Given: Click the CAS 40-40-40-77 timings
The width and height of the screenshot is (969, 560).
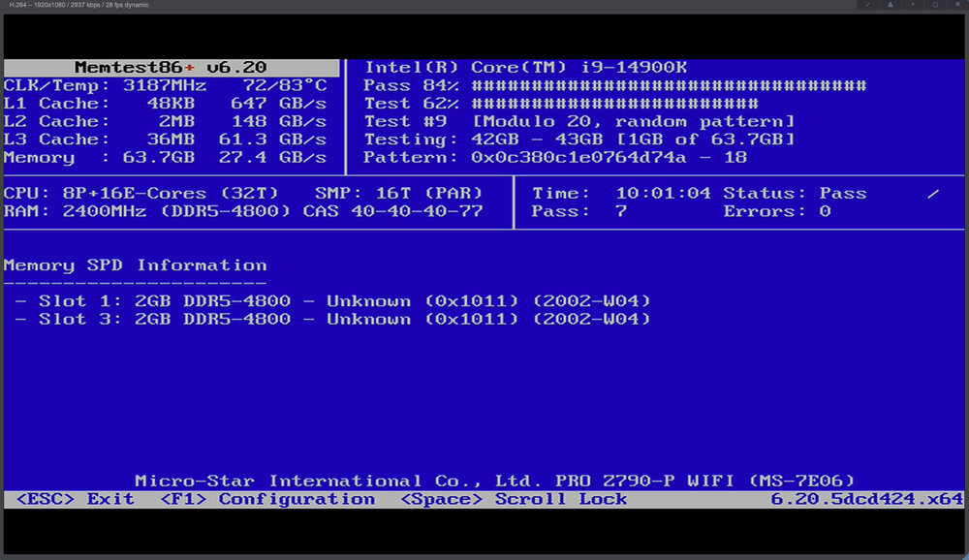Looking at the screenshot, I should 392,211.
